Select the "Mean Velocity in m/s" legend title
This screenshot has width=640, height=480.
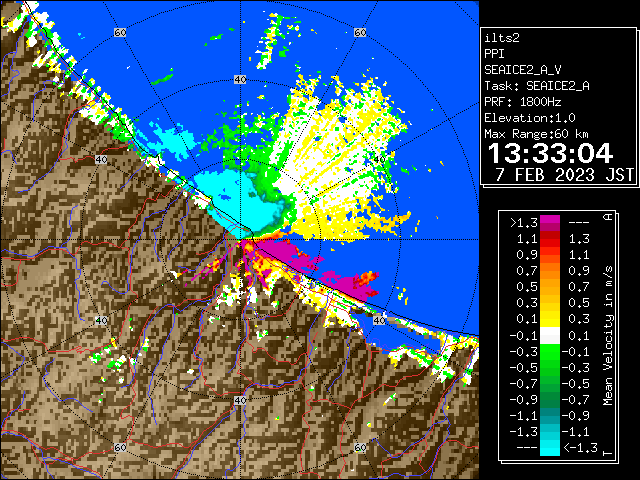pos(608,335)
